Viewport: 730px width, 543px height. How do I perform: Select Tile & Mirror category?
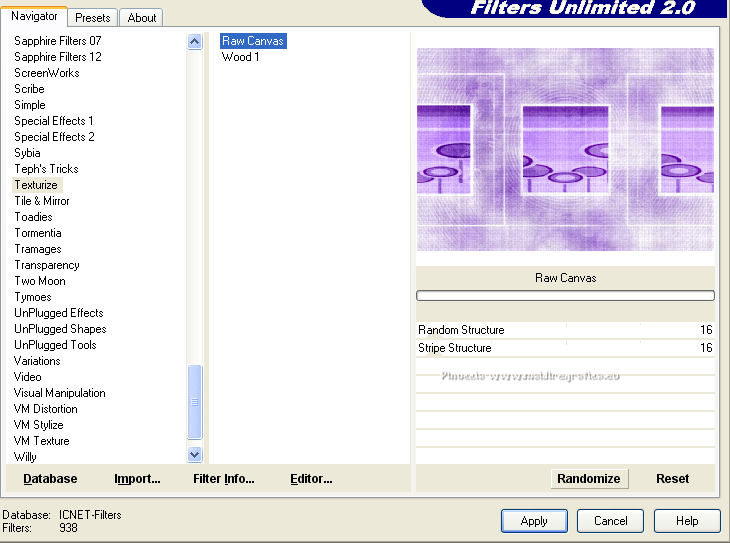(42, 201)
